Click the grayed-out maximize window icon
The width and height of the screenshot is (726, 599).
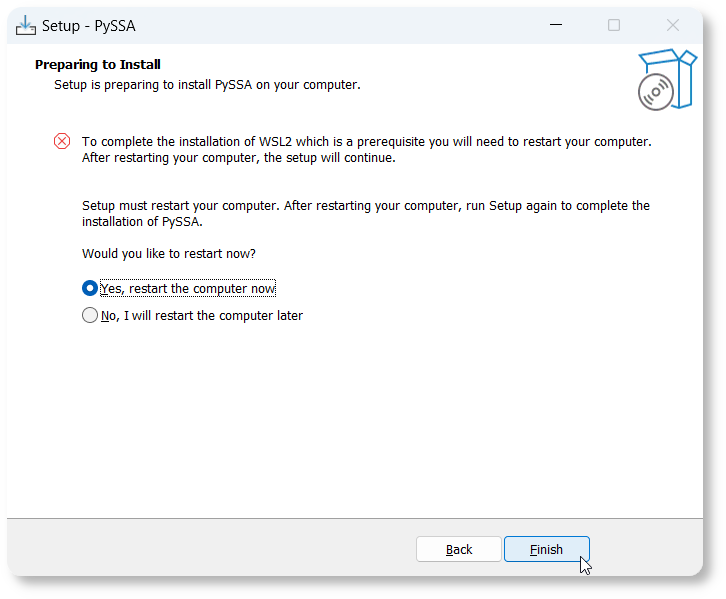click(614, 25)
